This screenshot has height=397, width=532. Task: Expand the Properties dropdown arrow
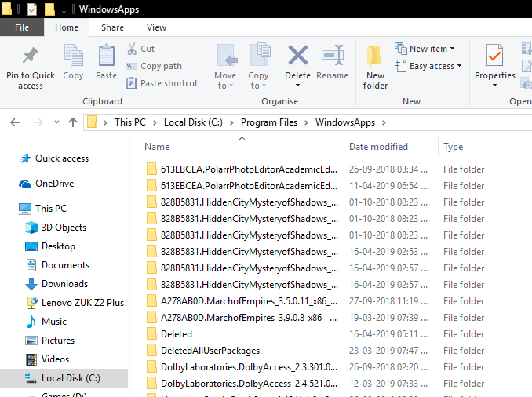click(x=494, y=86)
